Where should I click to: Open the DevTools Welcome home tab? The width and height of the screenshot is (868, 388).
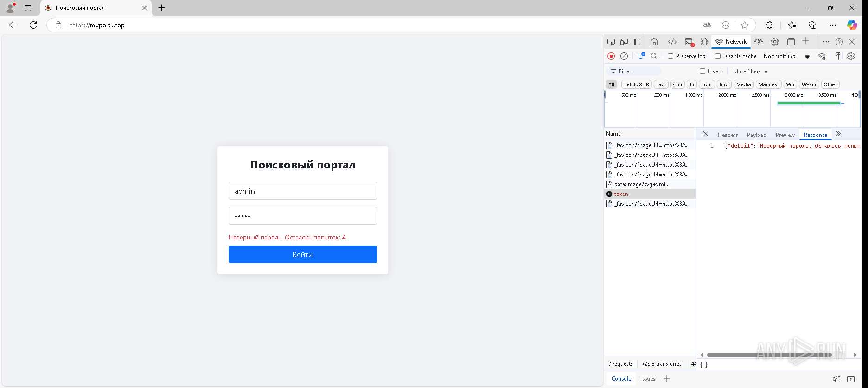(654, 42)
